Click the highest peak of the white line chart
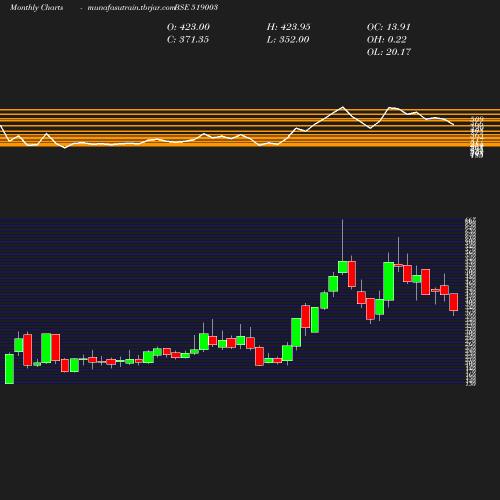 (343, 107)
